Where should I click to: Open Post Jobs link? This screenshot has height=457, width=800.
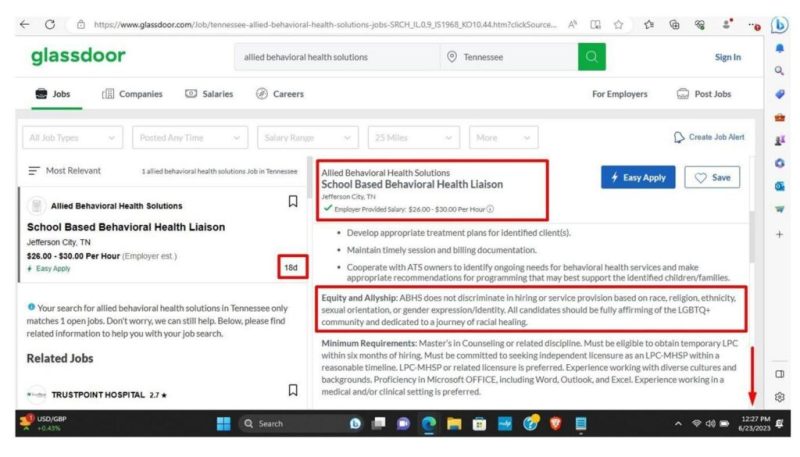pyautogui.click(x=704, y=94)
